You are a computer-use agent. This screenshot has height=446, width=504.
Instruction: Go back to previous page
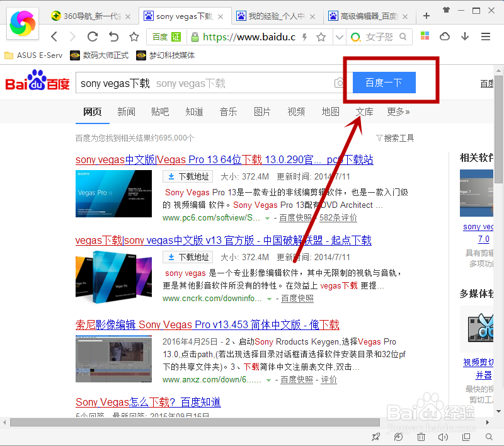point(54,37)
